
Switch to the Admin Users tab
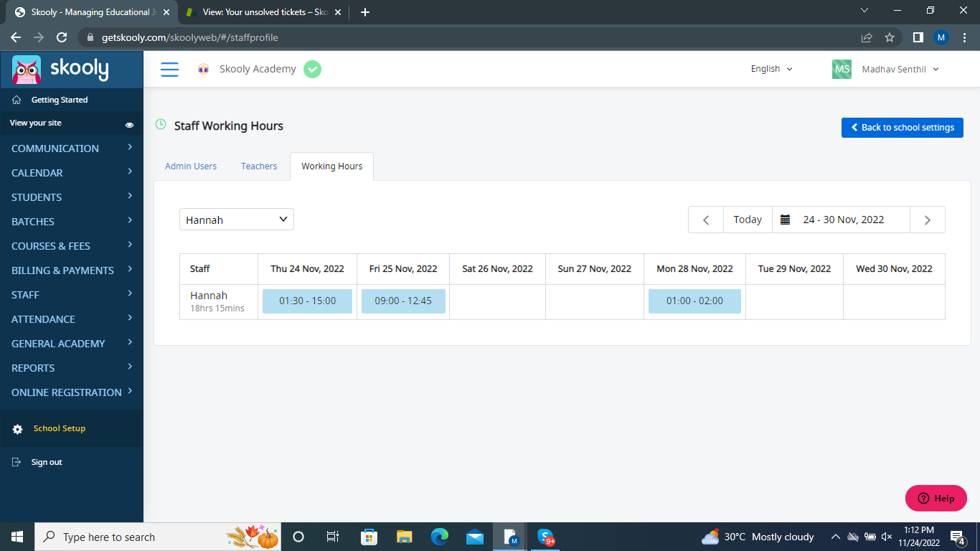pos(191,166)
